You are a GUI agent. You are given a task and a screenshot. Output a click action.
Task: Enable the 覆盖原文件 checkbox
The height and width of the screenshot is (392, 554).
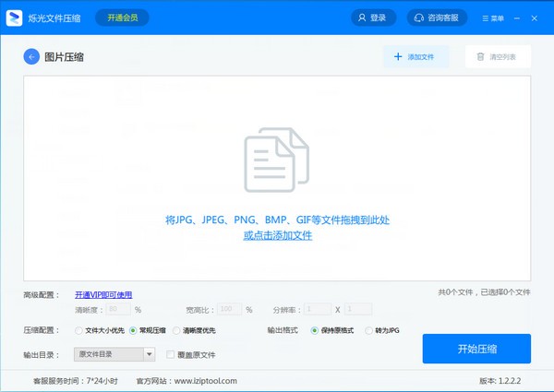170,354
